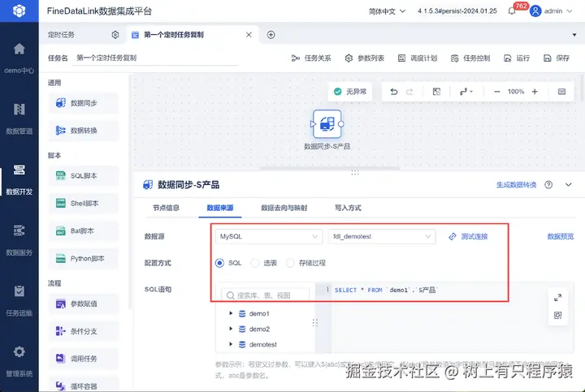Open the MySQL data source type dropdown

coord(269,237)
